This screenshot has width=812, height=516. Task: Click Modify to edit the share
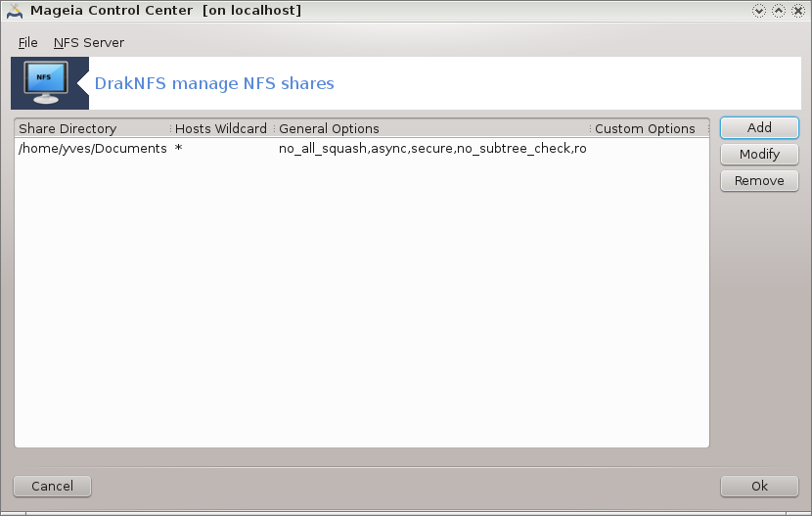click(x=759, y=155)
